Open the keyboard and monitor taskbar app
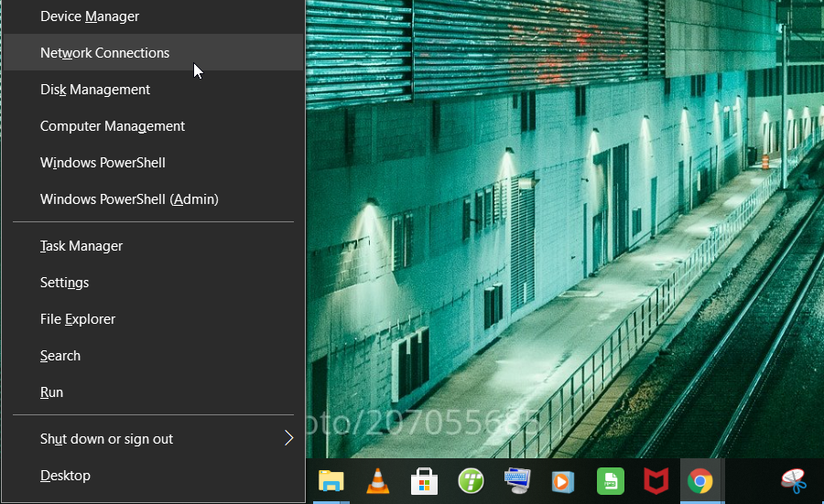Viewport: 824px width, 504px height. pos(516,481)
